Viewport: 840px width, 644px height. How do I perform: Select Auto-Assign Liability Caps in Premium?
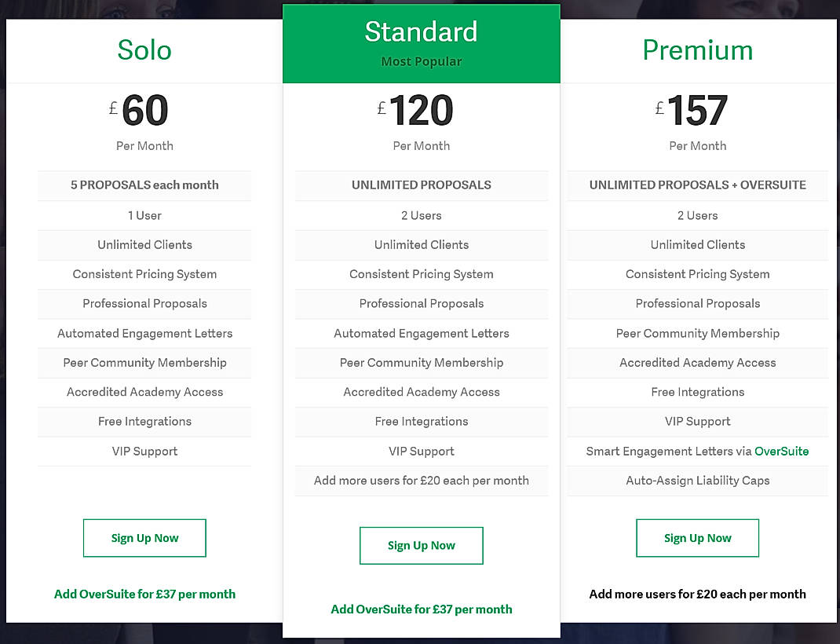point(697,480)
